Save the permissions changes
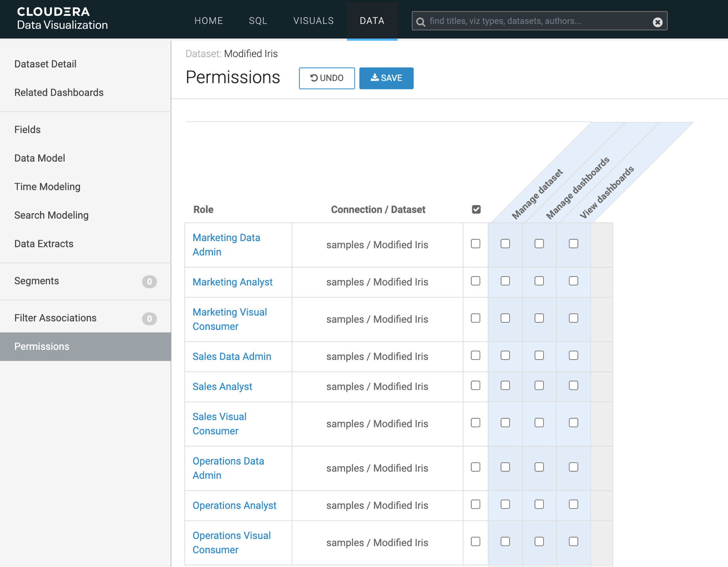This screenshot has width=728, height=567. click(386, 78)
